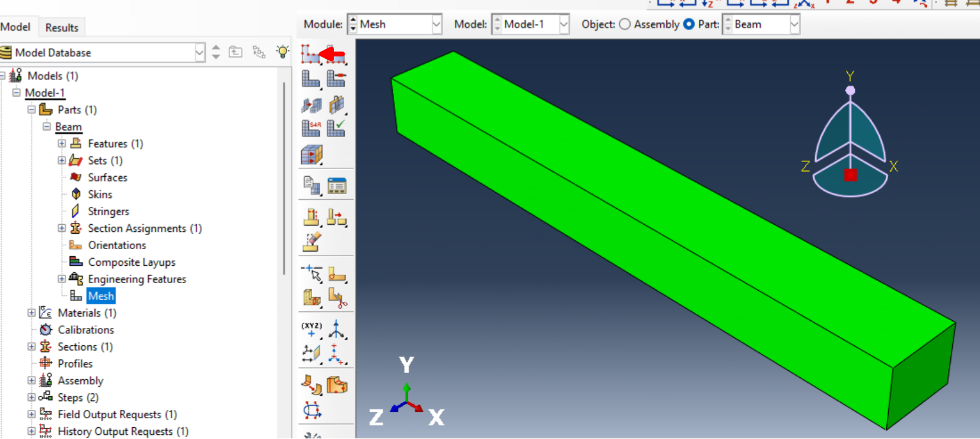Click the Create Datum Point (XYZ) tool
The width and height of the screenshot is (980, 439).
point(311,329)
